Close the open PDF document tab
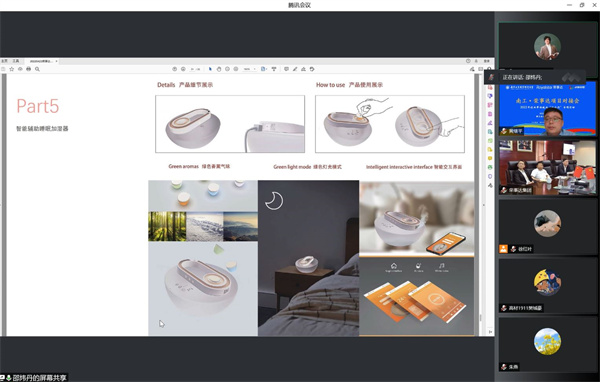The height and width of the screenshot is (382, 600). [56, 61]
